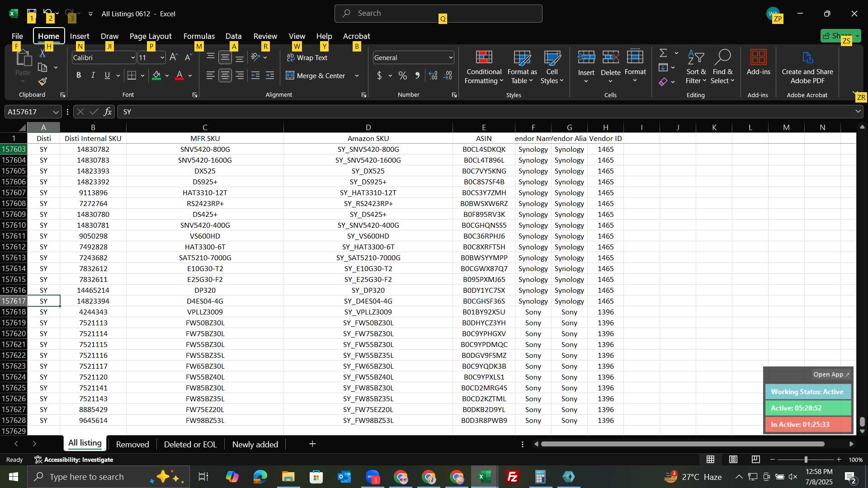The image size is (868, 488).
Task: Toggle Middle Align vertical alignment
Action: click(225, 57)
